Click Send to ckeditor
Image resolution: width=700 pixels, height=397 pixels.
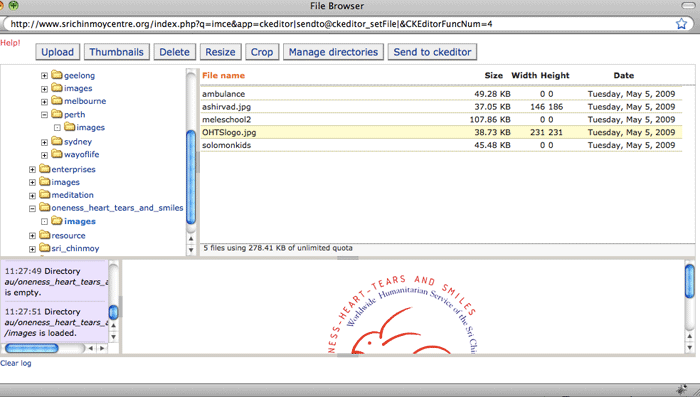pos(432,52)
